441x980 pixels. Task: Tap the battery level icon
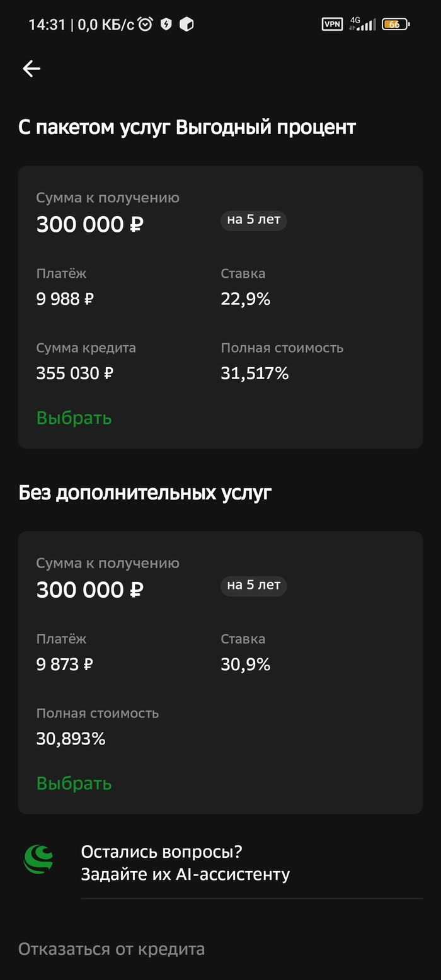(x=395, y=25)
